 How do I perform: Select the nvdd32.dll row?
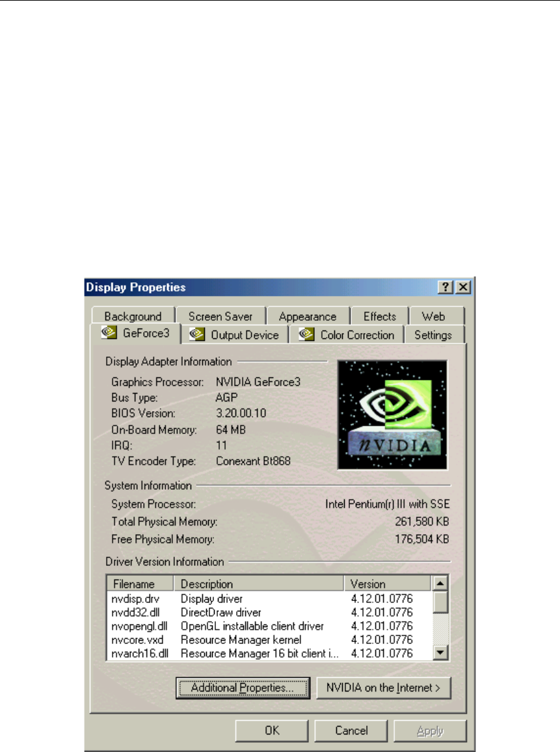point(269,612)
